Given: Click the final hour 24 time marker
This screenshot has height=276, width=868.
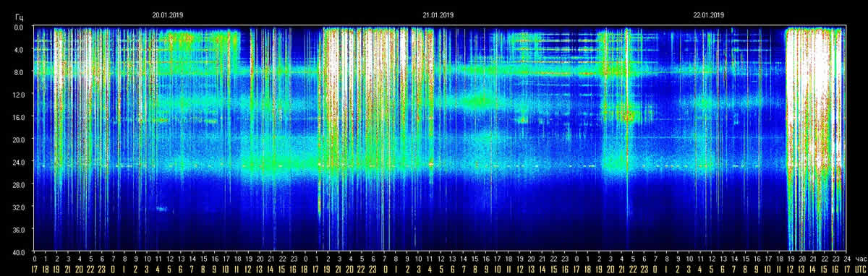Looking at the screenshot, I should (845, 258).
